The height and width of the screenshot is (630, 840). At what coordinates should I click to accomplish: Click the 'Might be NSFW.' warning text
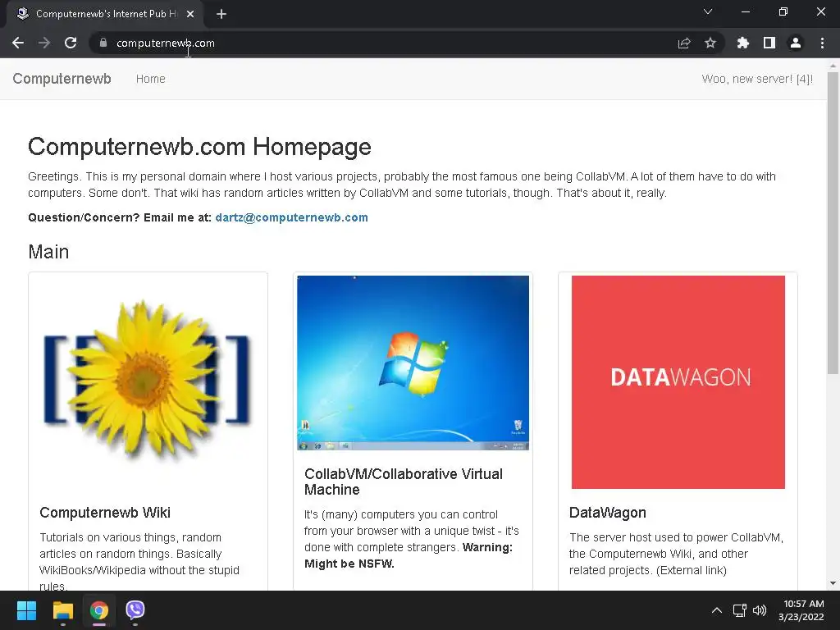tap(349, 564)
